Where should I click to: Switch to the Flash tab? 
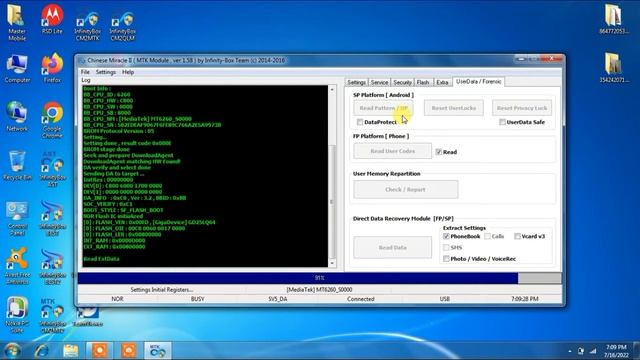click(423, 82)
